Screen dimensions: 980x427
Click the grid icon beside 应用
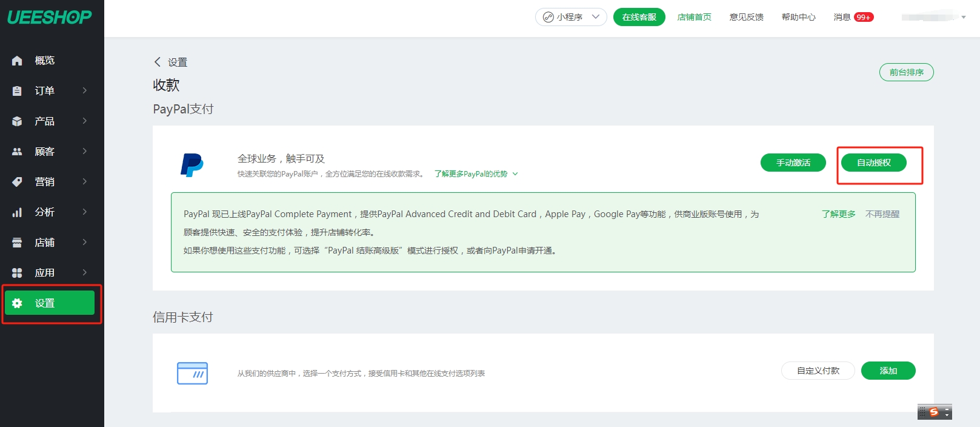[17, 273]
